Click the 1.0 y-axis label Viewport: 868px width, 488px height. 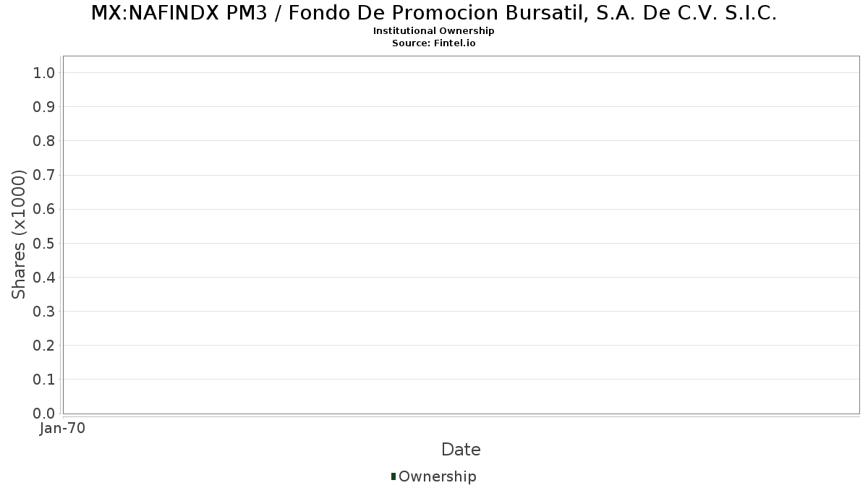(x=44, y=73)
